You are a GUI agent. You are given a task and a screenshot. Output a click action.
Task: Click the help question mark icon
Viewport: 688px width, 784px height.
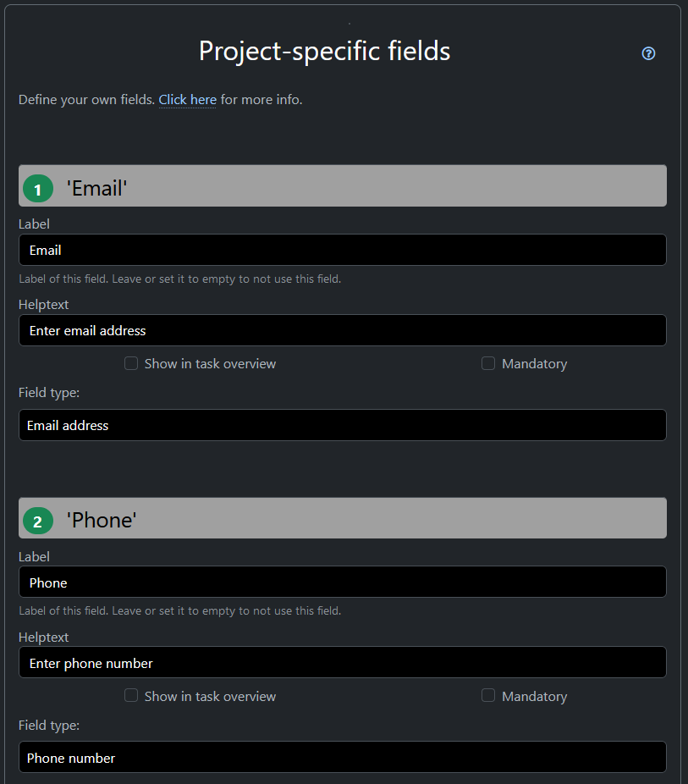point(649,53)
